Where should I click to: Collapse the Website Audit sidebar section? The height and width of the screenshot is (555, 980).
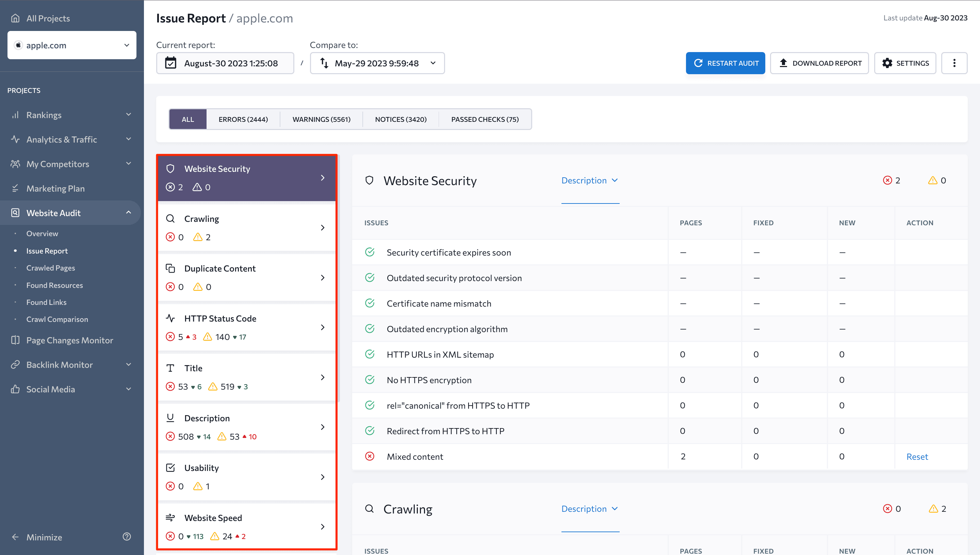(x=129, y=213)
